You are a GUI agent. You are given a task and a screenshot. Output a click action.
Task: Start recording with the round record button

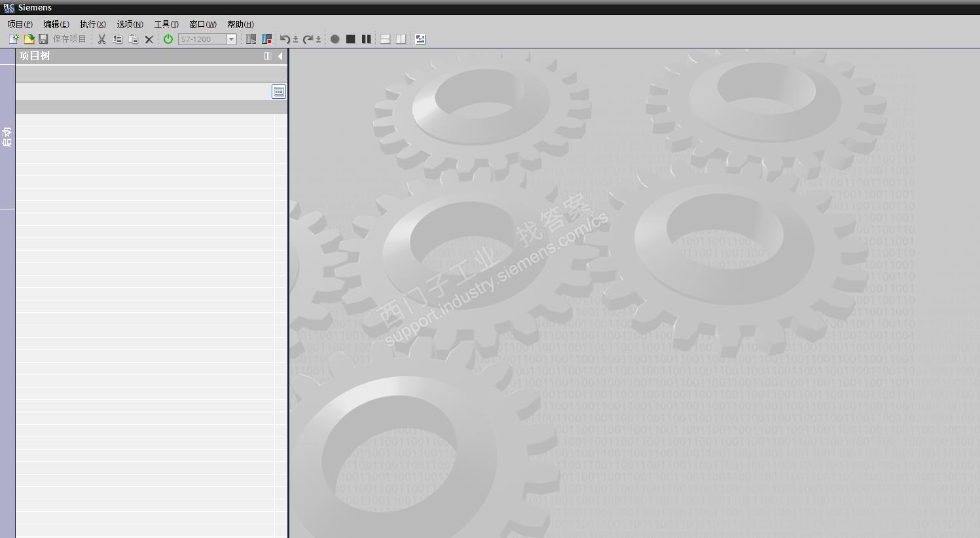click(x=335, y=39)
